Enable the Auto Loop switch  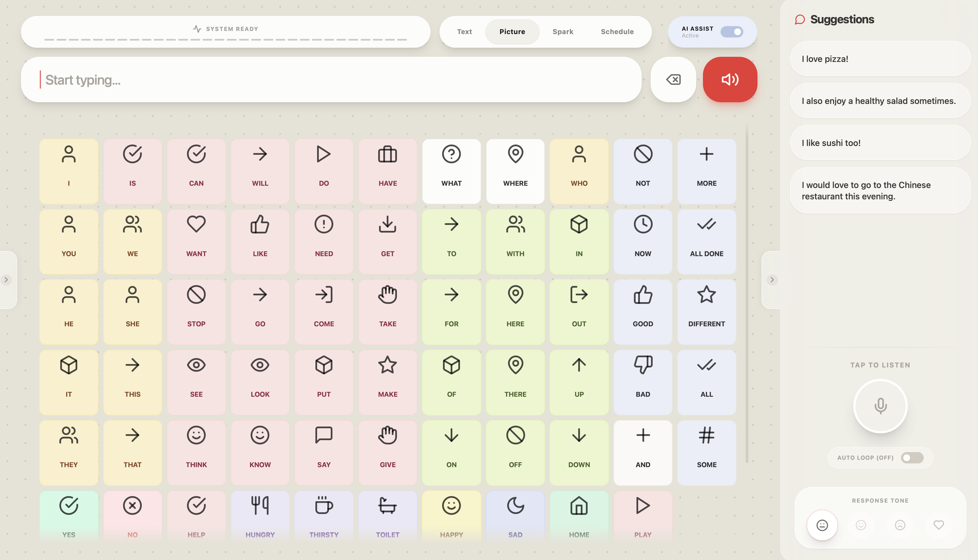click(x=912, y=458)
